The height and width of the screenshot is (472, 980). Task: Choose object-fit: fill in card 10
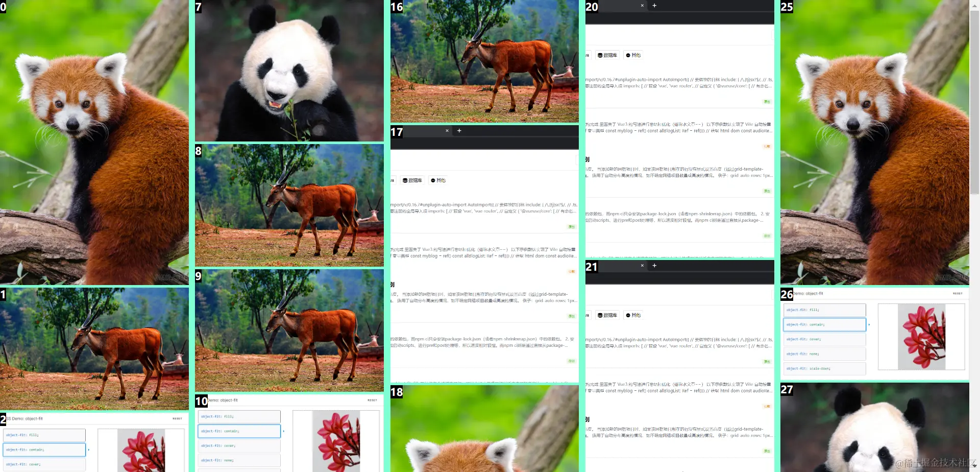pyautogui.click(x=239, y=417)
